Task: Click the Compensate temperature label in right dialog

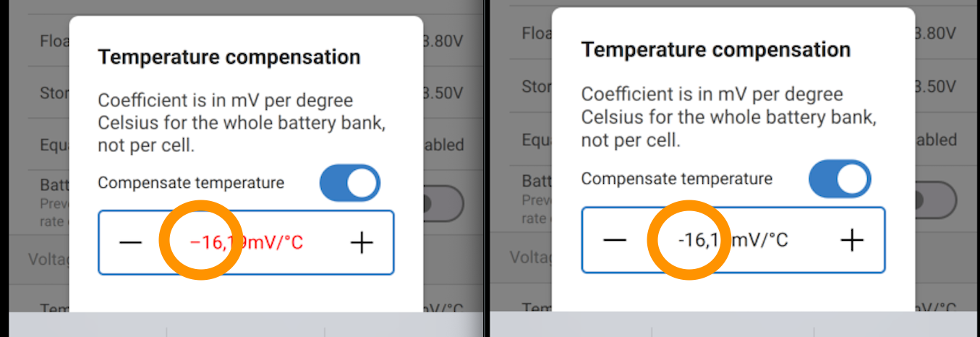Action: [676, 179]
